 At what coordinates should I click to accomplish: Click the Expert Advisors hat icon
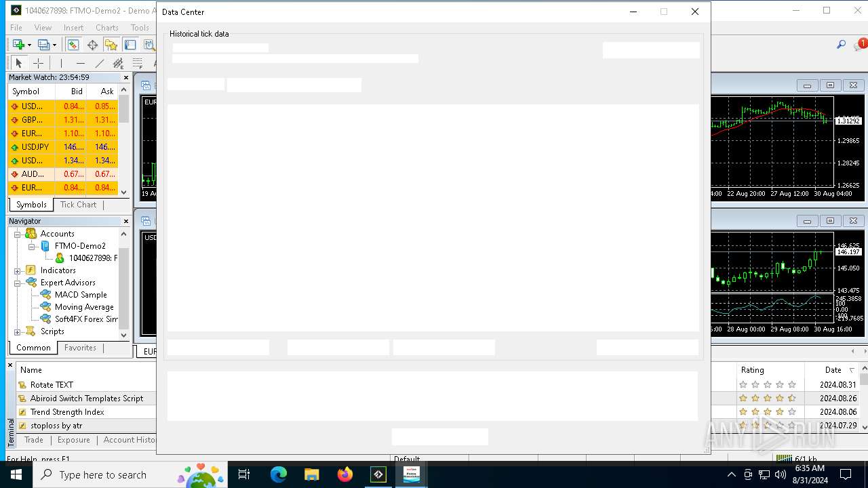[x=31, y=282]
